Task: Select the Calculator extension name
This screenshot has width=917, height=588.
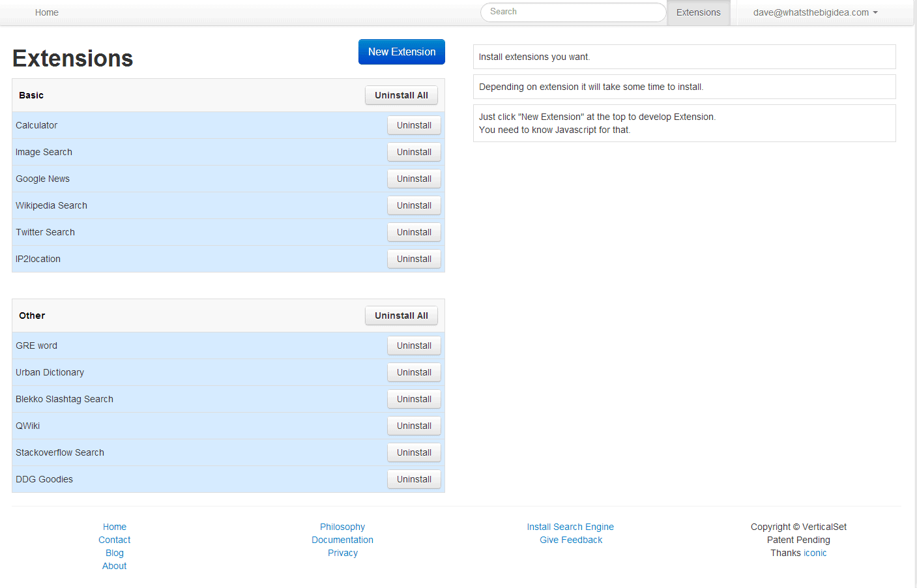Action: 36,125
